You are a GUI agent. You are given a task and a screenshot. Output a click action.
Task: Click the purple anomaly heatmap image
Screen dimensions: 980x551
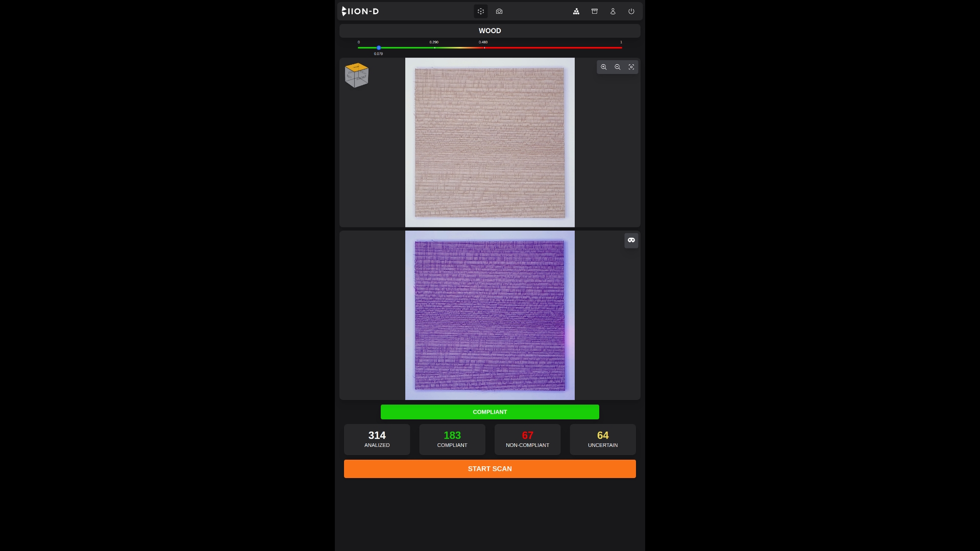coord(490,315)
